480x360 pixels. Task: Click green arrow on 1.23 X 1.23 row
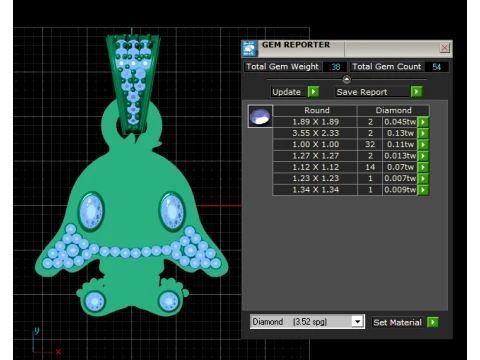point(423,179)
